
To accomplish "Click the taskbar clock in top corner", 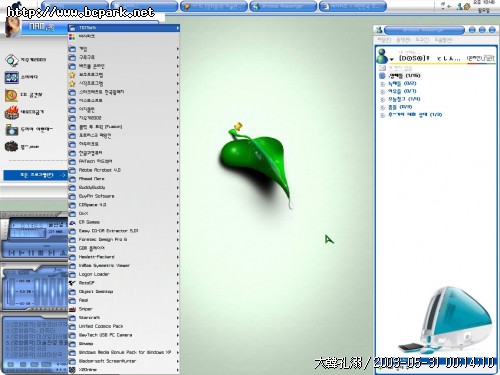I will tap(484, 6).
